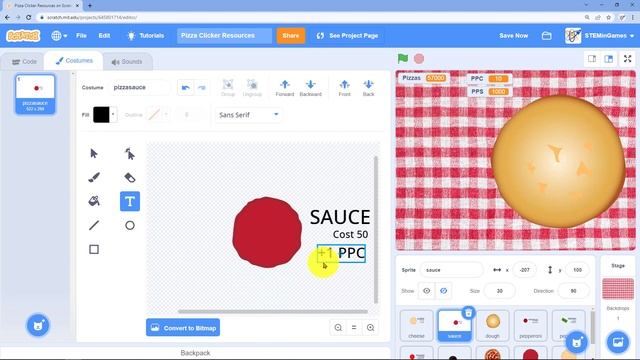Click the sprite name field sauce
Screen dimensions: 640x360
tap(451, 270)
